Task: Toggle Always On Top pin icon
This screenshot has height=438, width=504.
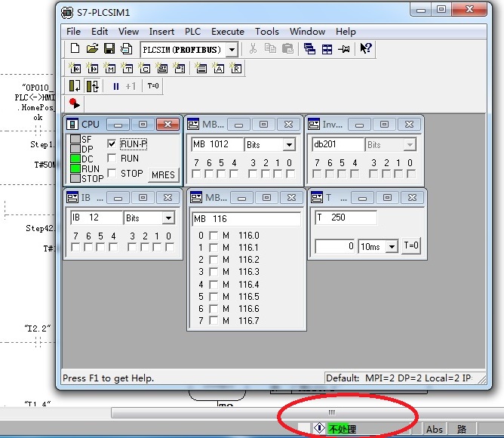Action: pos(344,49)
